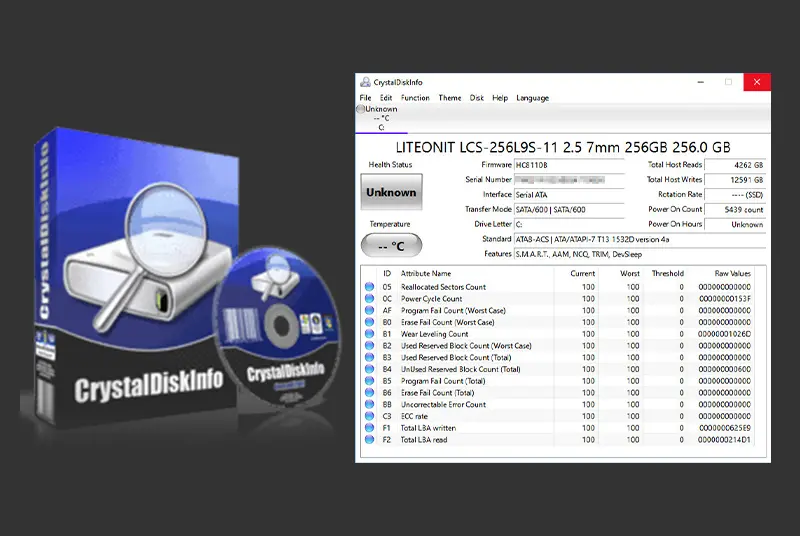This screenshot has width=800, height=536.
Task: Click raw value 0000000625E9
Action: click(x=724, y=428)
